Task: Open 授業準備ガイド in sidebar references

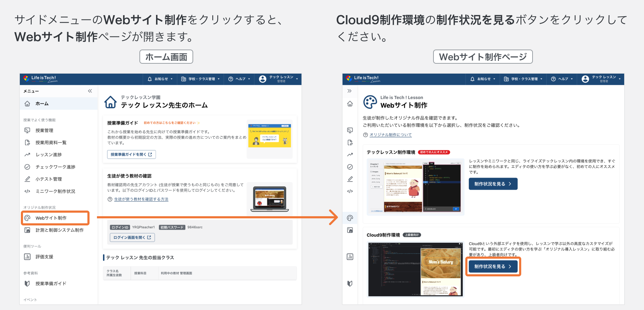Action: point(59,283)
